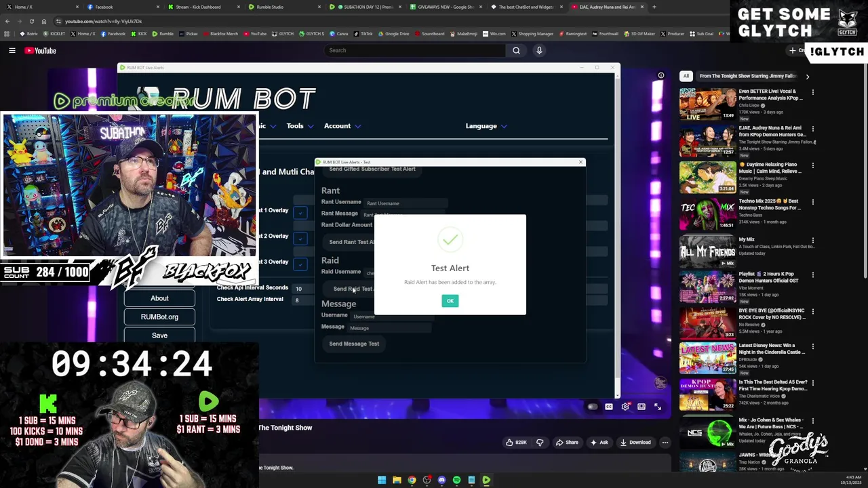868x488 pixels.
Task: Click the YouTube search input box
Action: (x=414, y=50)
